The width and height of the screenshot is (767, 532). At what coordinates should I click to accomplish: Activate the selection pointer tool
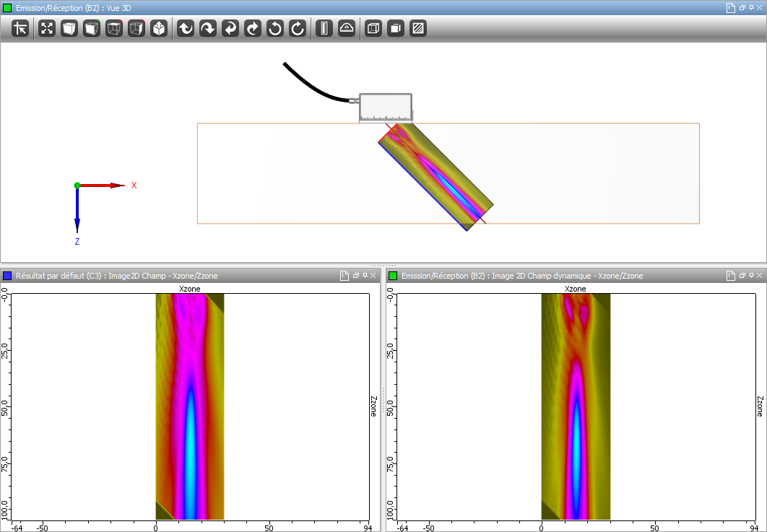coord(20,29)
